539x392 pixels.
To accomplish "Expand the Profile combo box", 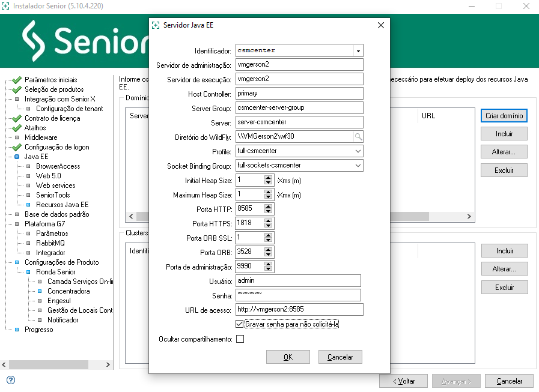I will click(358, 151).
